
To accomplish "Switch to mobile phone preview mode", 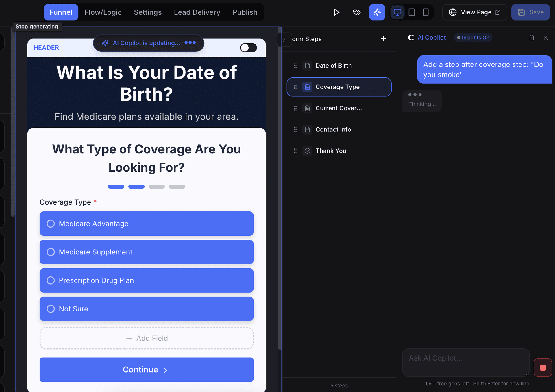I will (426, 12).
